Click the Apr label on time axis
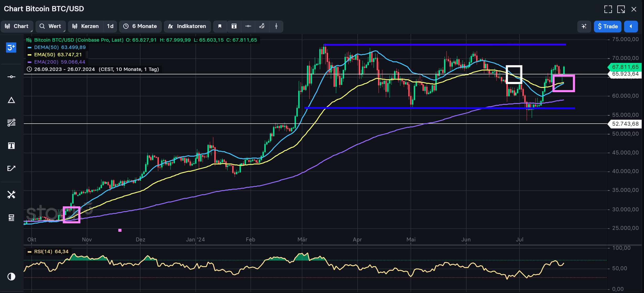This screenshot has height=293, width=644. [x=357, y=240]
